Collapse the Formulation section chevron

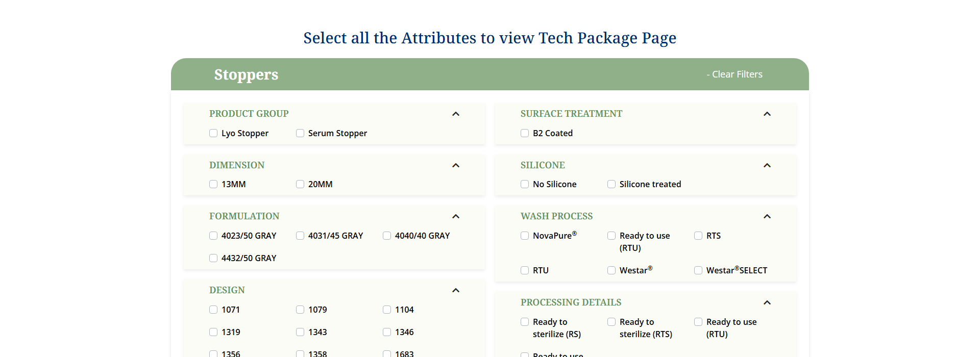tap(456, 216)
